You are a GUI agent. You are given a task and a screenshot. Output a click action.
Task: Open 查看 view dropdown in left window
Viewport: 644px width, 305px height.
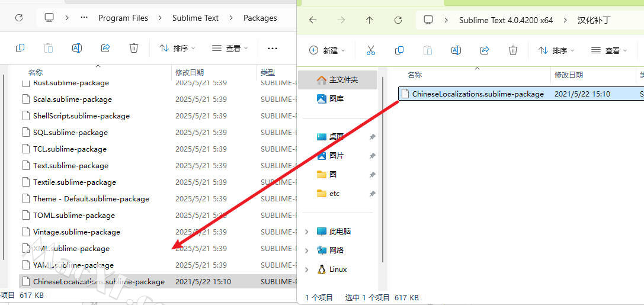[230, 48]
